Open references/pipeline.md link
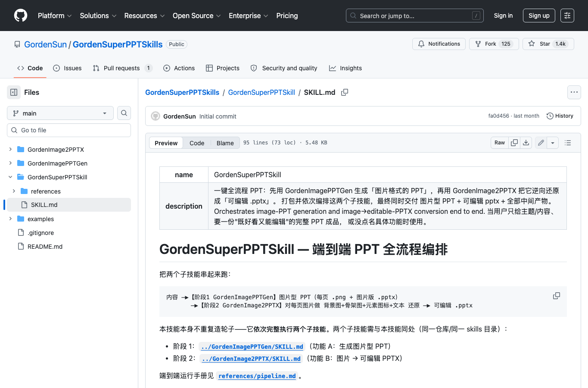This screenshot has width=588, height=388. (257, 376)
